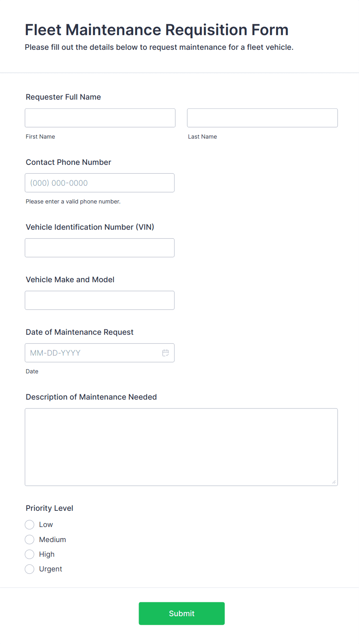Click the Requester Full Name label
The width and height of the screenshot is (359, 644).
click(x=63, y=97)
